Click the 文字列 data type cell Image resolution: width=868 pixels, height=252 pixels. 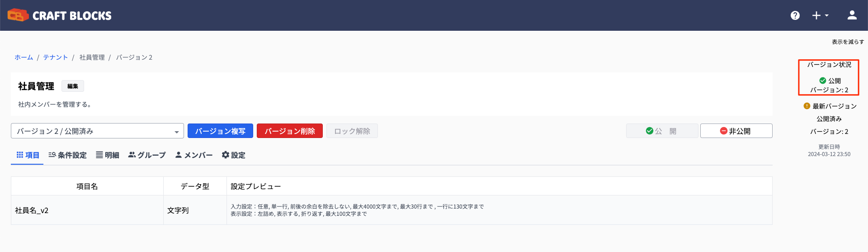[195, 210]
